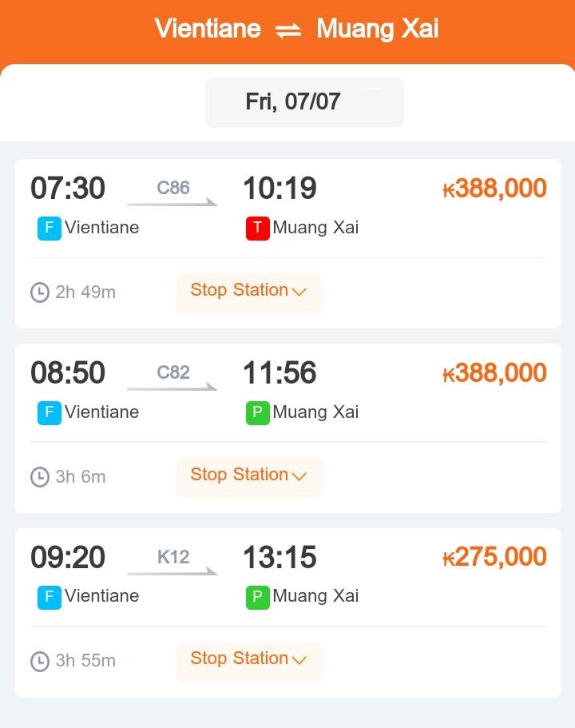This screenshot has width=575, height=728.
Task: Click the clock icon beside 3h 6m
Action: [x=40, y=477]
